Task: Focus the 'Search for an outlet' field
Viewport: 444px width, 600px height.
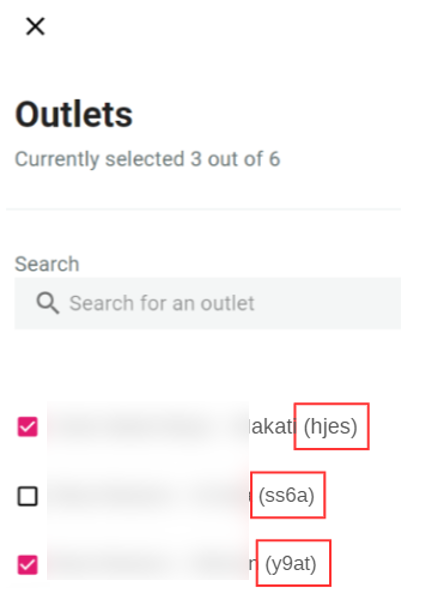Action: [x=207, y=303]
